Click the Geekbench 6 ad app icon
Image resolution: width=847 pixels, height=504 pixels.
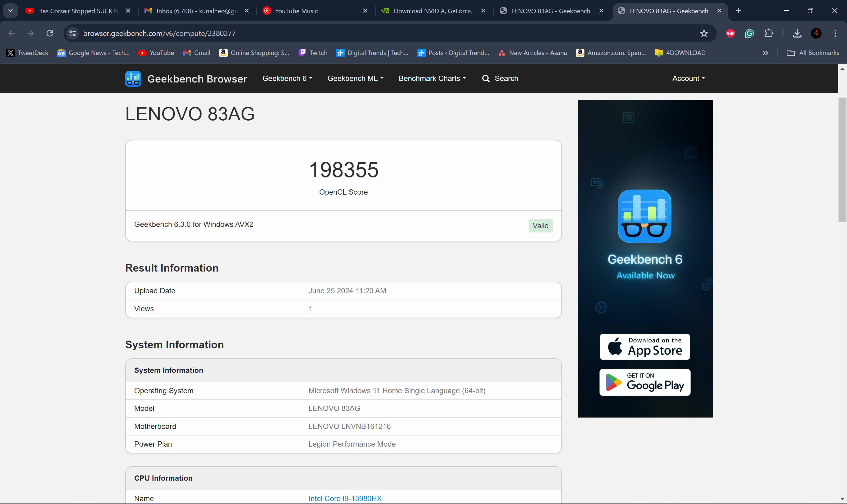(645, 216)
